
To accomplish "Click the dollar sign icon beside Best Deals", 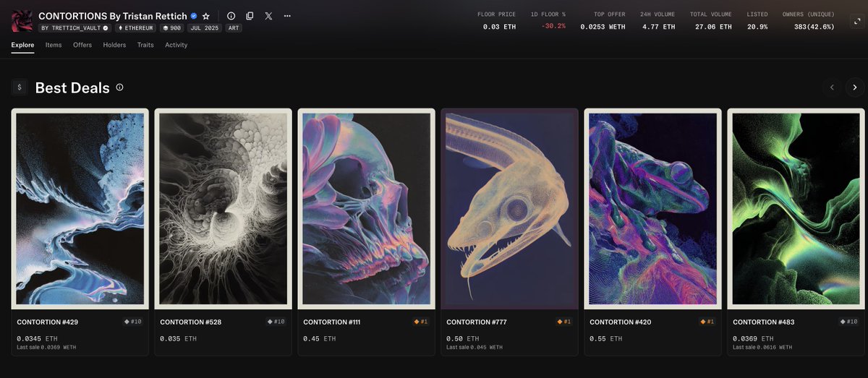I will (x=20, y=87).
